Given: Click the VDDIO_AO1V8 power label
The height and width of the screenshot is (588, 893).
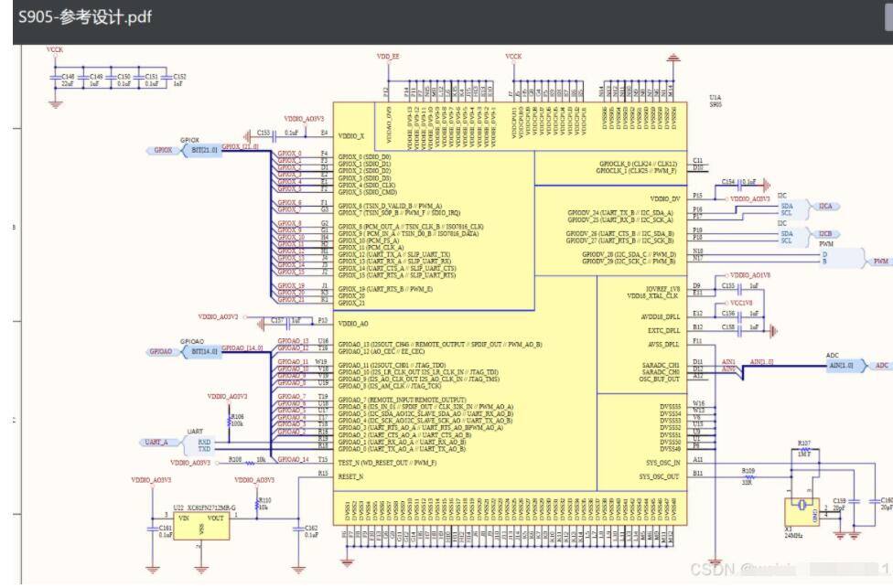Looking at the screenshot, I should (750, 275).
